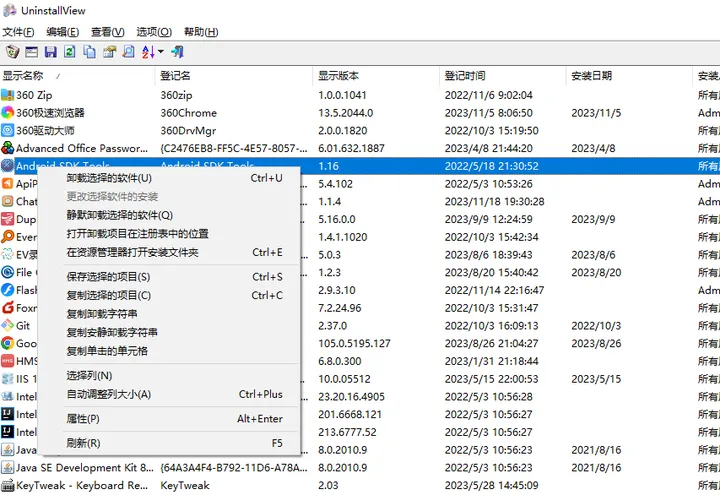This screenshot has width=720, height=495.
Task: Select 复制卸载字符串 entry
Action: pyautogui.click(x=169, y=314)
